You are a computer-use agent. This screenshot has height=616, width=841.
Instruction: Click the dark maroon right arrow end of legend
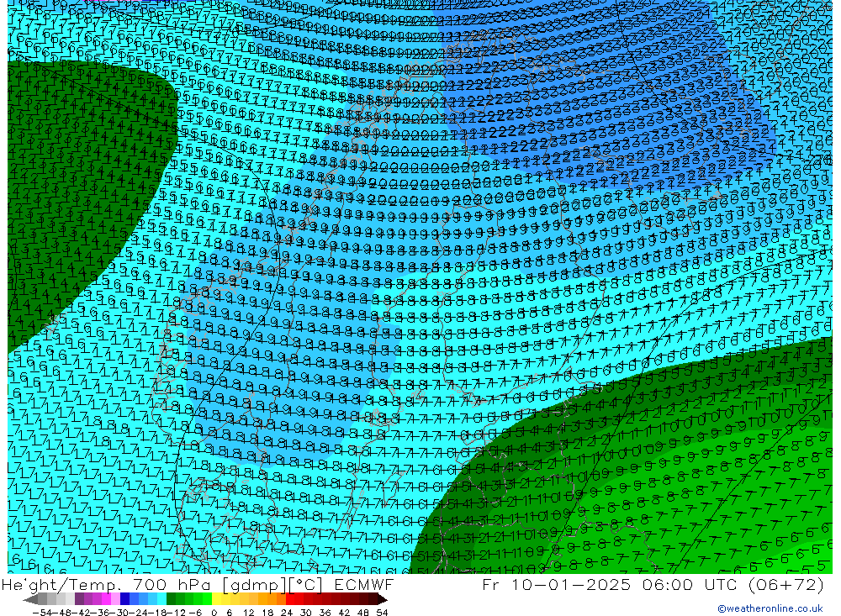(383, 599)
